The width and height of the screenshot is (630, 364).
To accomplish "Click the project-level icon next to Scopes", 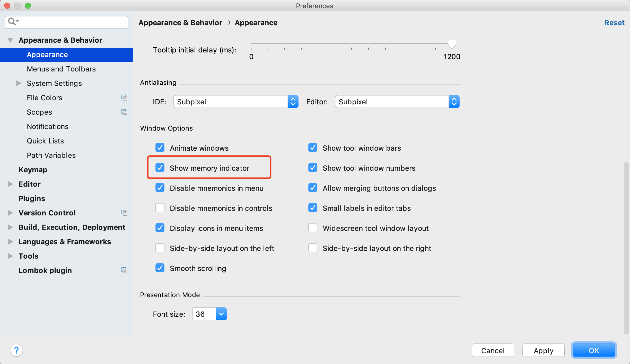I will 124,112.
